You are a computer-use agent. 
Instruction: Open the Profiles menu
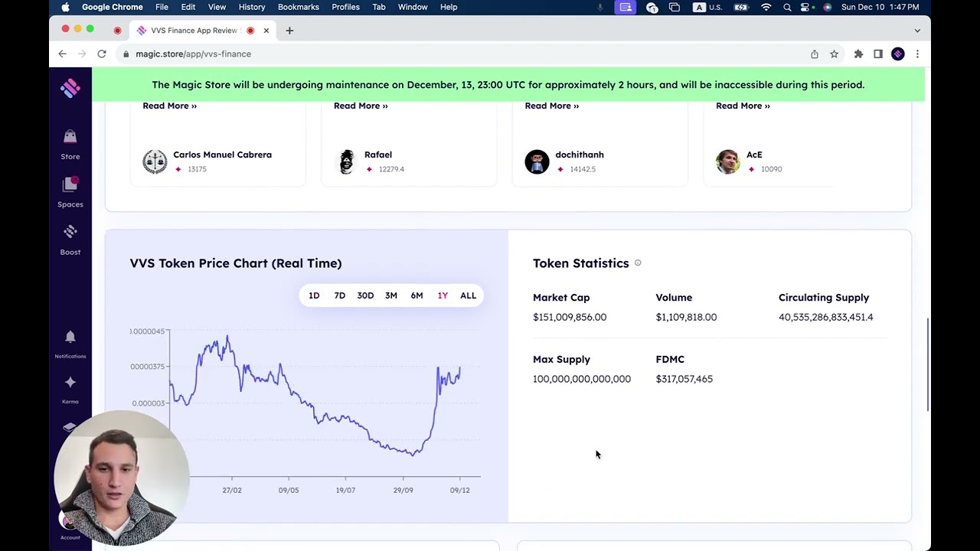(345, 7)
